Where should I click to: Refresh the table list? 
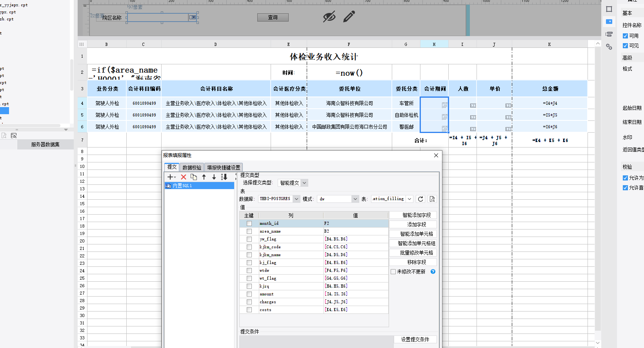click(x=420, y=199)
